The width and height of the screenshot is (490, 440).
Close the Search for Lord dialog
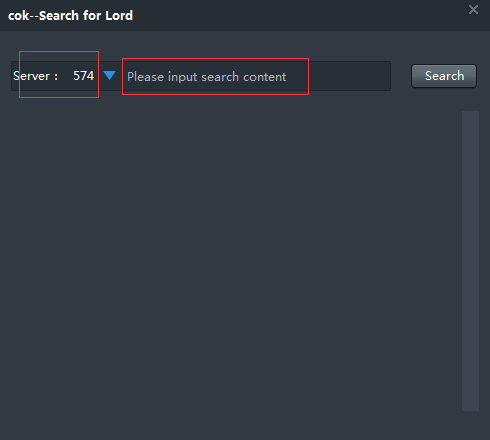point(473,10)
